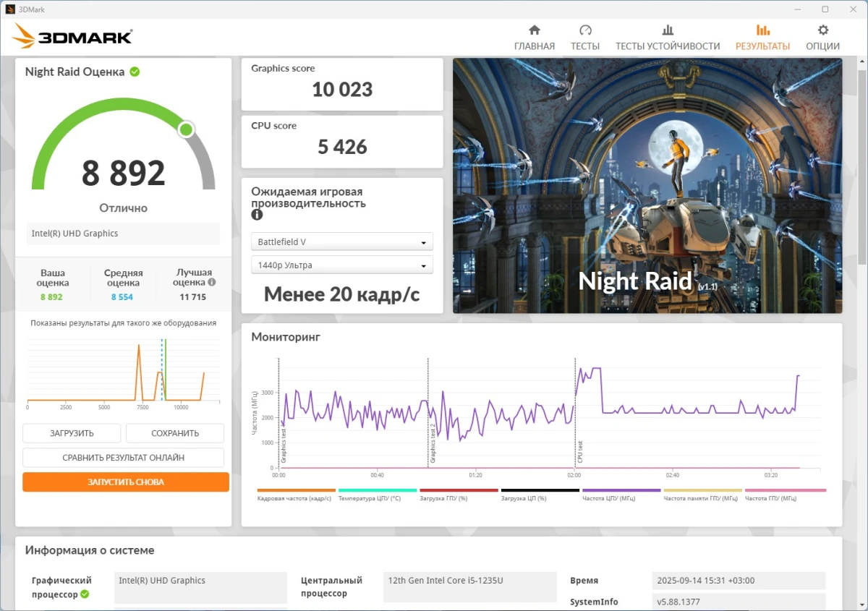Click the ЗАГРУЗИТЬ button
The width and height of the screenshot is (868, 611).
pos(72,433)
